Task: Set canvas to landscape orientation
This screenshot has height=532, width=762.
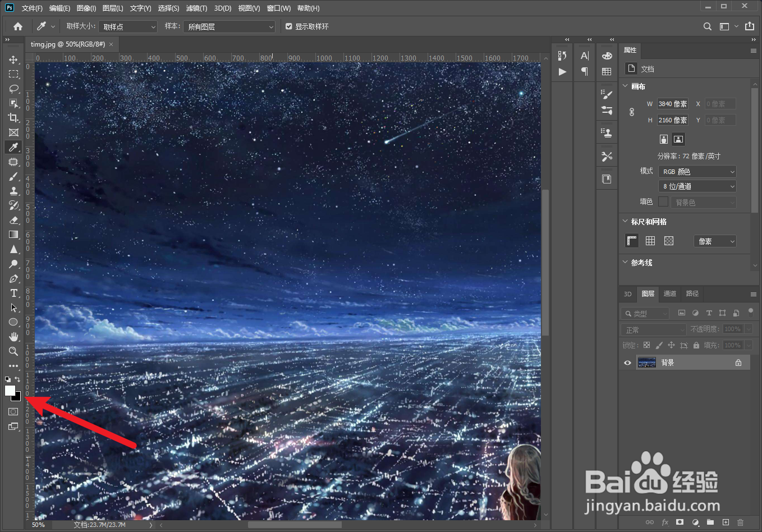Action: [678, 139]
